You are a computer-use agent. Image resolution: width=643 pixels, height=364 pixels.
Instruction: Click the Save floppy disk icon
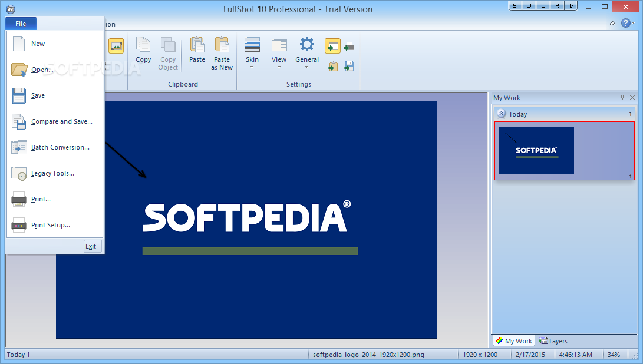[x=19, y=95]
